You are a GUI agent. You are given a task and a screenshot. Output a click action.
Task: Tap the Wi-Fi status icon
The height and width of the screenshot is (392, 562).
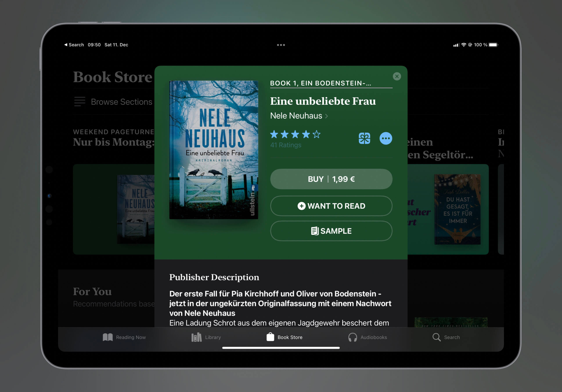464,45
